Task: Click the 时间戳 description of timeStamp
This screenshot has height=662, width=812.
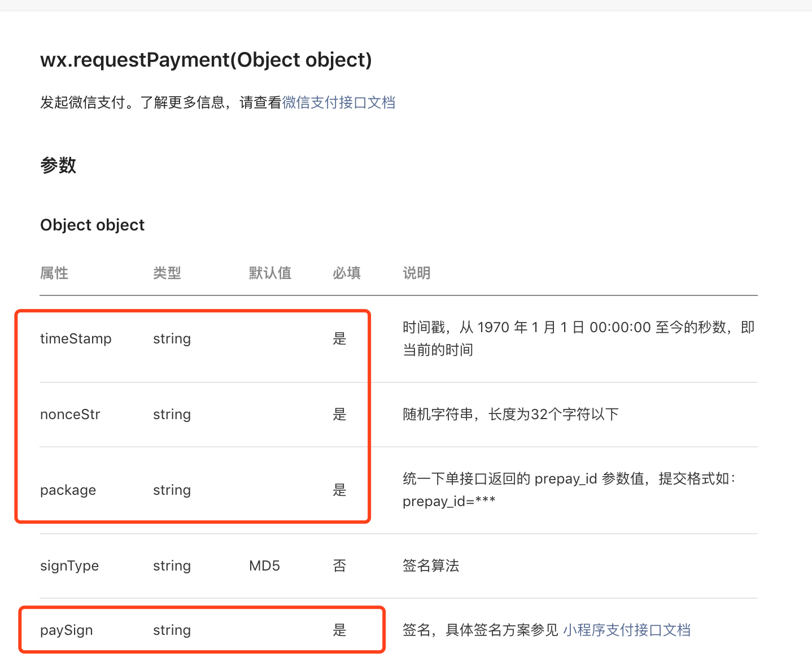Action: coord(579,338)
